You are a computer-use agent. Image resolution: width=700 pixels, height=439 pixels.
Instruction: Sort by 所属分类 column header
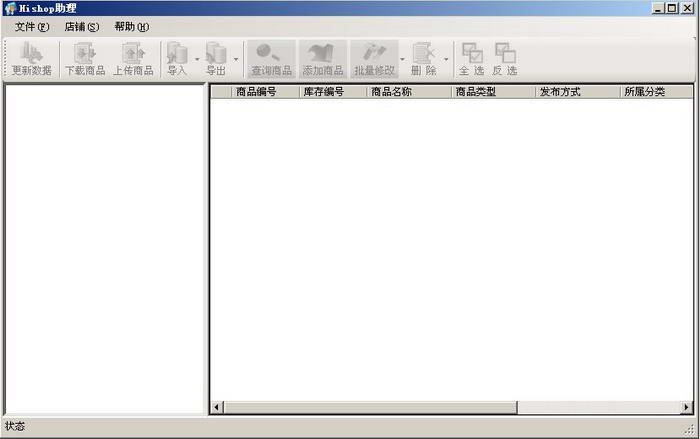click(x=656, y=92)
